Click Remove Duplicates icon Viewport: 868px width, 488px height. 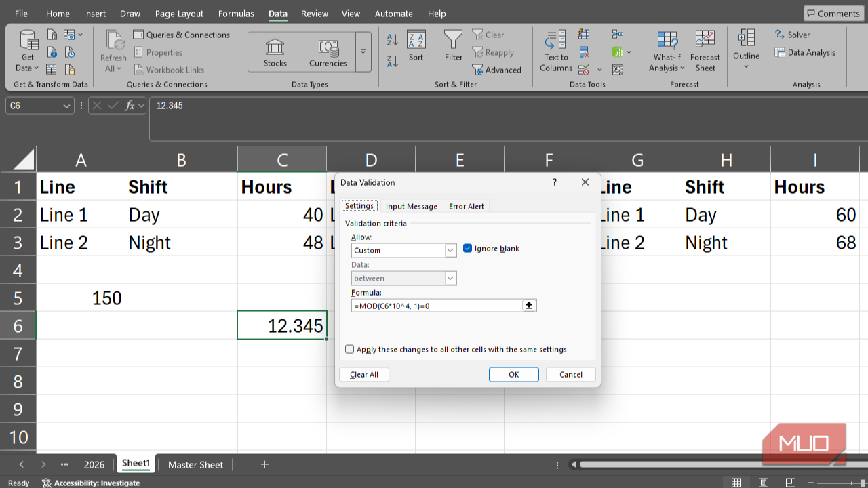584,52
